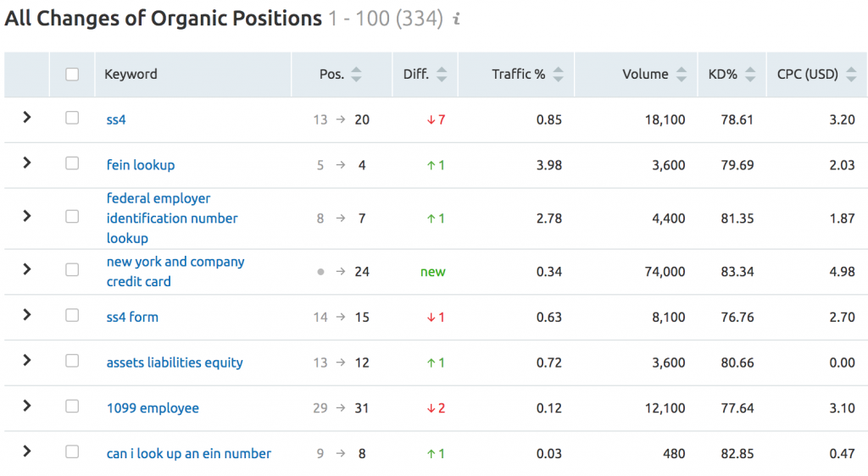This screenshot has height=476, width=868.
Task: Click the green 'new' diff value
Action: point(433,272)
